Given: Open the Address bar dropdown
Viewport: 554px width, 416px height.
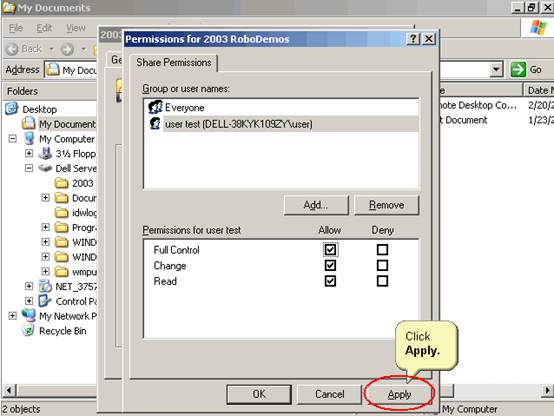Looking at the screenshot, I should [x=496, y=70].
